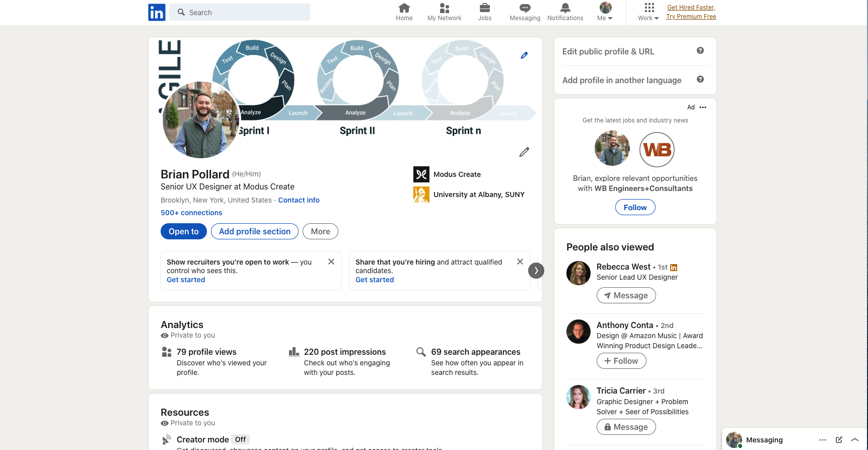Open the Jobs page
Screen dimensions: 868x450
(x=484, y=12)
